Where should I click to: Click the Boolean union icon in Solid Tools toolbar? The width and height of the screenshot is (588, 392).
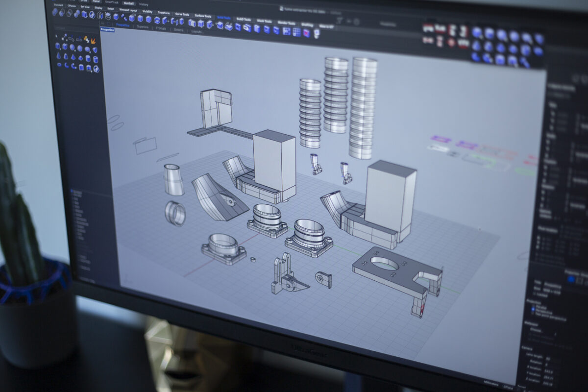[x=55, y=12]
